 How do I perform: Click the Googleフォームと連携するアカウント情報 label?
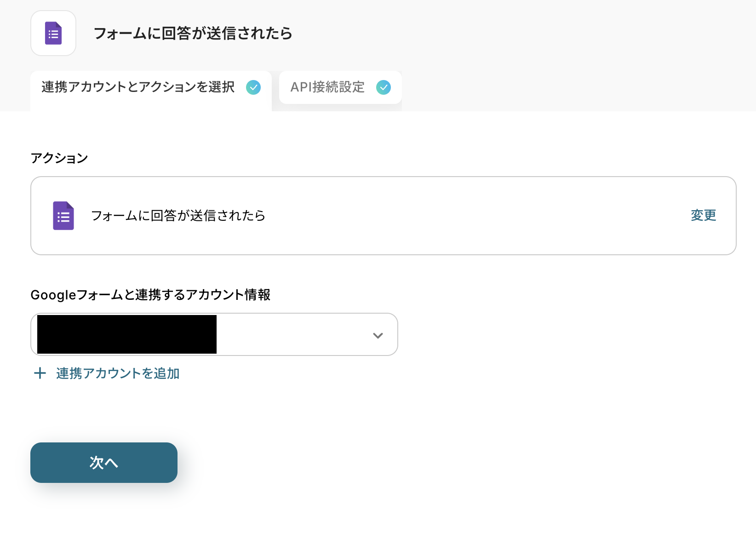(150, 295)
